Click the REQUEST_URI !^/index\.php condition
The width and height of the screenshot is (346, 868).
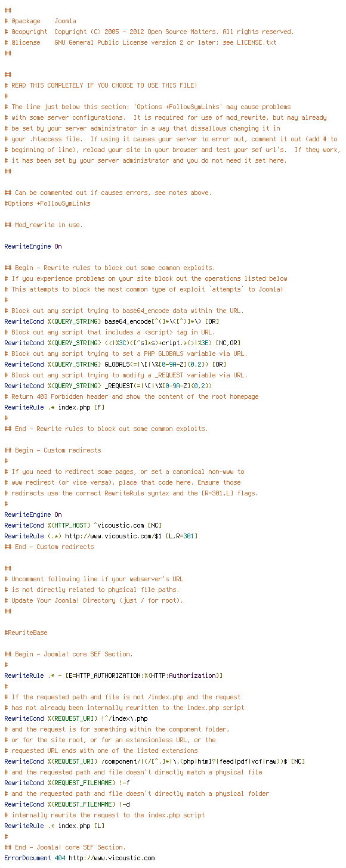click(x=76, y=718)
